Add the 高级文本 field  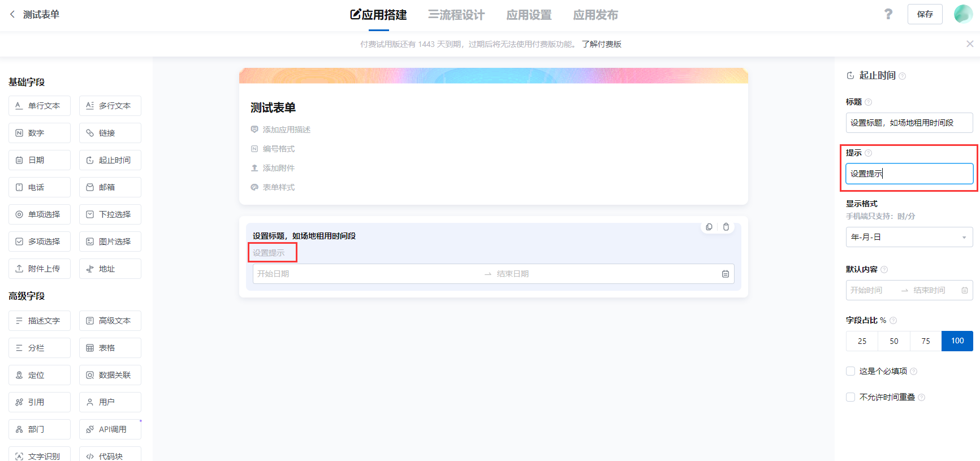tap(110, 321)
